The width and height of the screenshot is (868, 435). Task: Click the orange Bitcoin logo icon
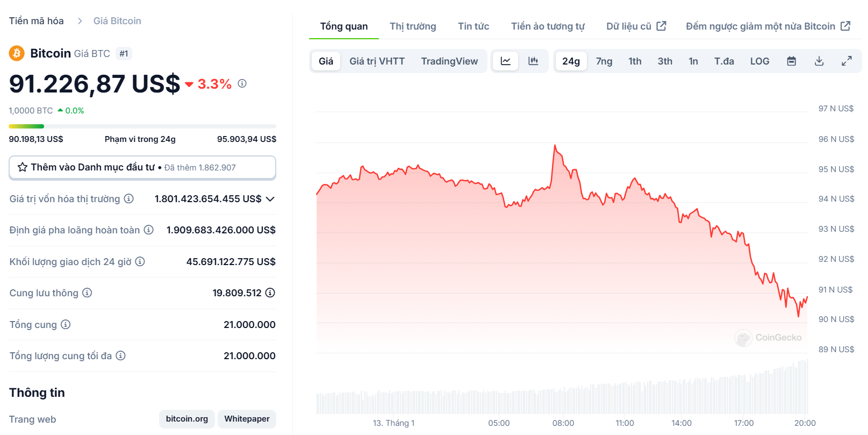[x=17, y=53]
